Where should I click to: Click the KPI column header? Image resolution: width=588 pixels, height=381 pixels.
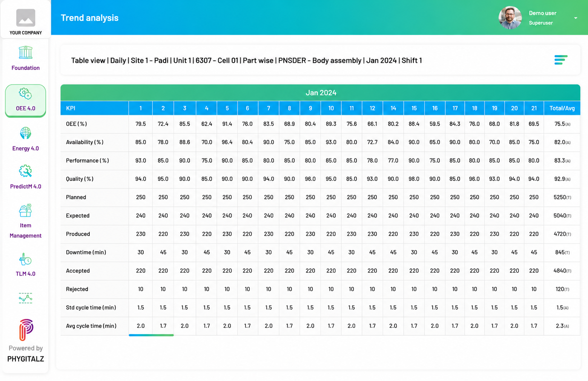click(x=95, y=108)
